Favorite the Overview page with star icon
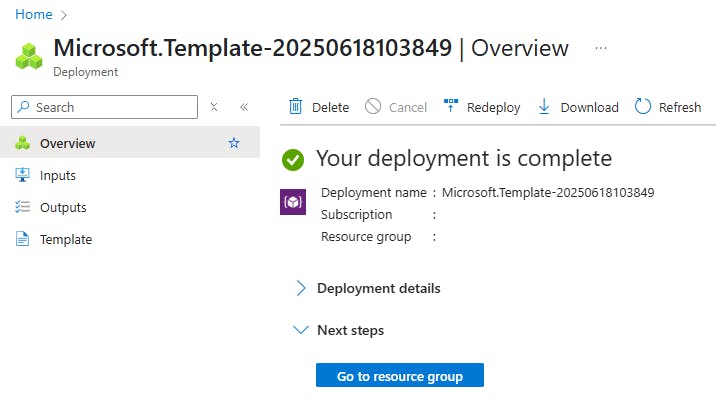The image size is (716, 412). pos(234,143)
